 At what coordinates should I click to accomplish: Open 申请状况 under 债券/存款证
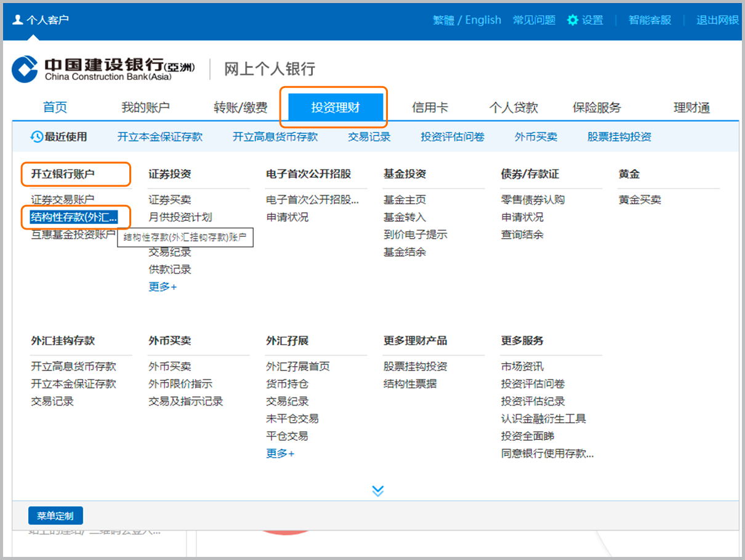tap(523, 217)
